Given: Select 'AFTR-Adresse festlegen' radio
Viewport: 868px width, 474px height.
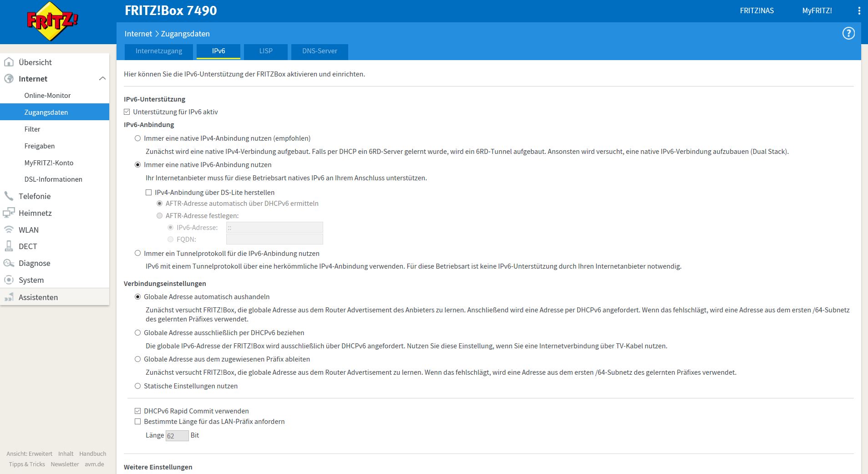Looking at the screenshot, I should (159, 216).
